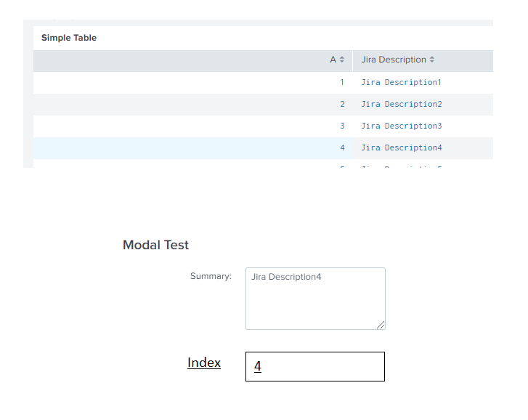Screen dimensions: 528x420
Task: Select the cell with number 2
Action: [342, 104]
